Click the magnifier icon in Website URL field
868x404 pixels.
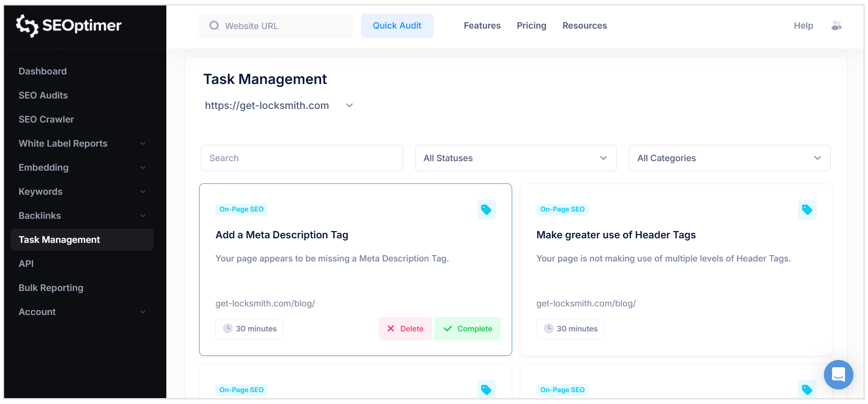click(x=214, y=26)
